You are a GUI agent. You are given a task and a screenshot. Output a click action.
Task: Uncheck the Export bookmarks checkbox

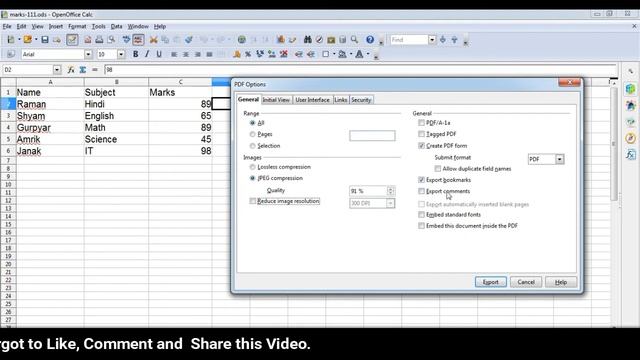click(x=421, y=180)
